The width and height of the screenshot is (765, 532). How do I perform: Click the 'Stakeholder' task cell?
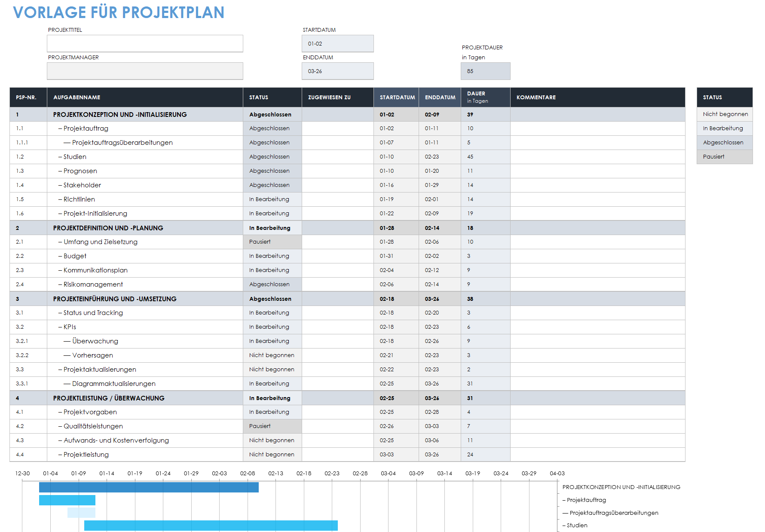point(145,185)
